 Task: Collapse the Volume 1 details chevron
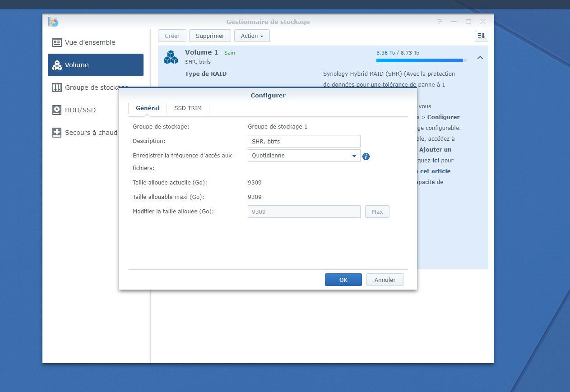(x=480, y=58)
